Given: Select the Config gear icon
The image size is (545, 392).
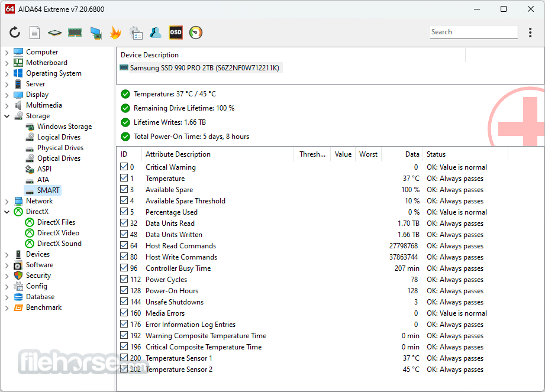Looking at the screenshot, I should (18, 286).
